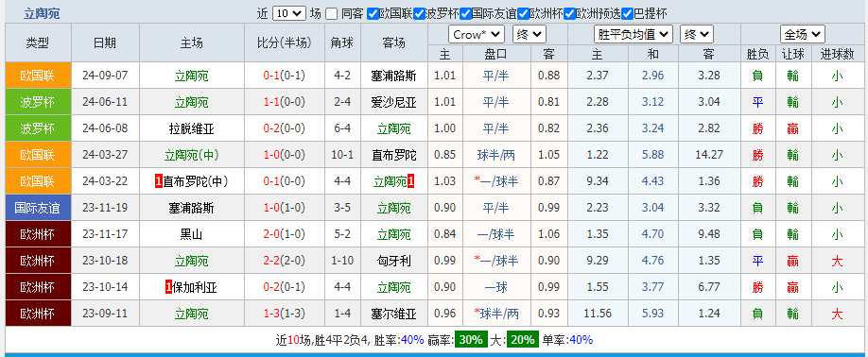Click the corner count 10-1
This screenshot has width=868, height=357.
pyautogui.click(x=342, y=155)
